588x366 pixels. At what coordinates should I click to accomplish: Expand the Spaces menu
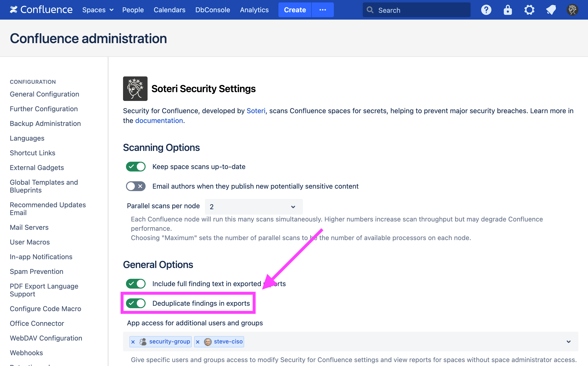pyautogui.click(x=98, y=10)
